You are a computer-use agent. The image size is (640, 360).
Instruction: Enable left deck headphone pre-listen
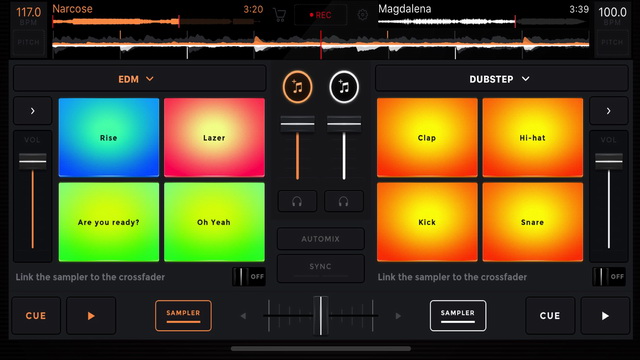[x=297, y=201]
